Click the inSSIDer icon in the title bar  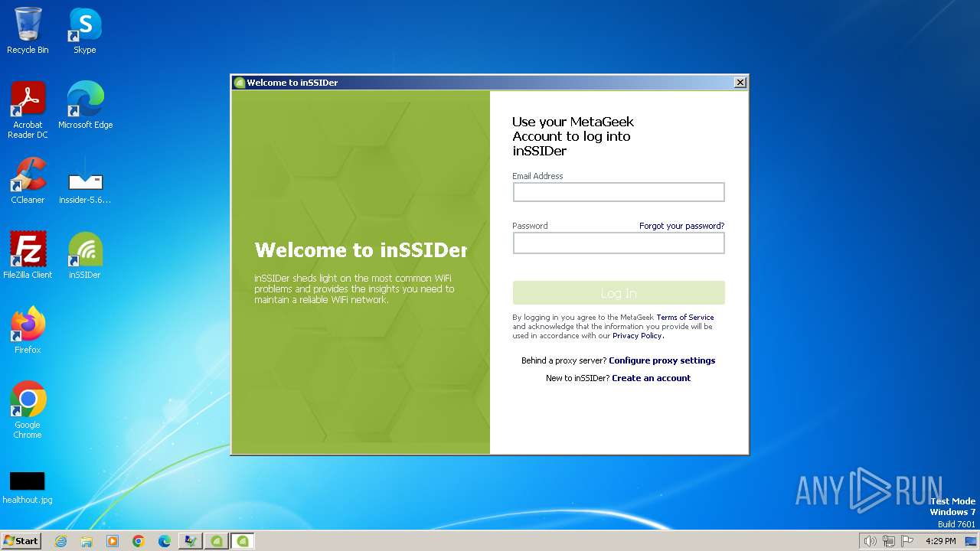pos(240,83)
